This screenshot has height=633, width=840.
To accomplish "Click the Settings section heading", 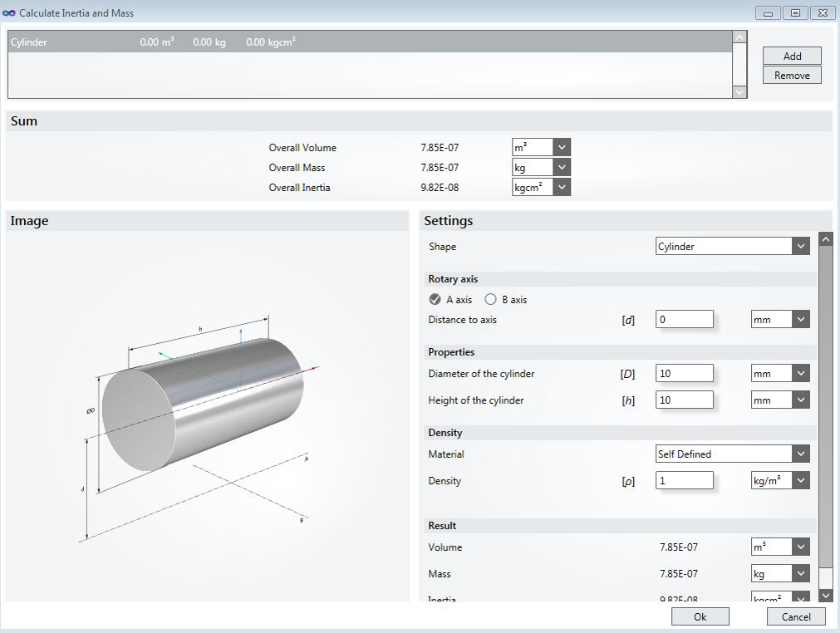I will pyautogui.click(x=449, y=221).
